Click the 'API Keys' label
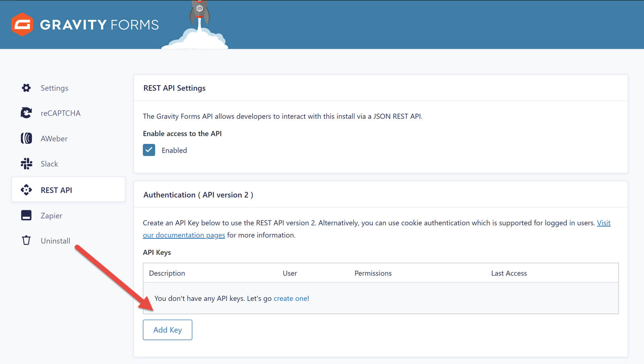The image size is (644, 364). click(157, 253)
